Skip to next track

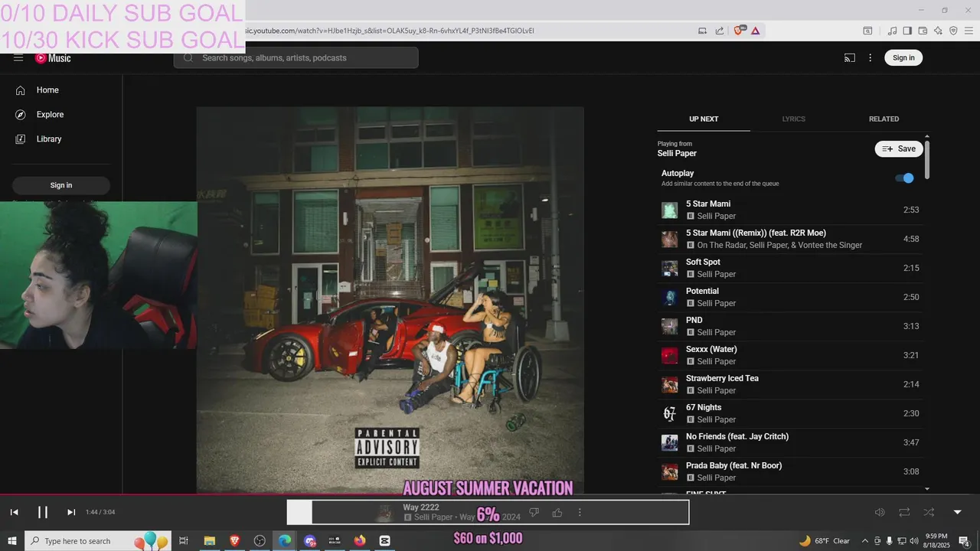tap(71, 512)
